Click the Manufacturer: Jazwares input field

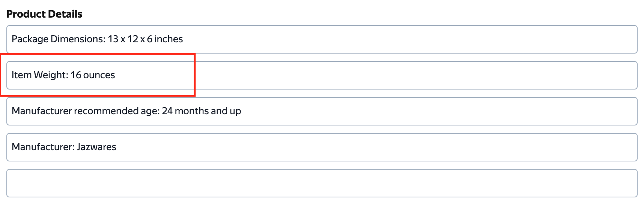tap(322, 147)
